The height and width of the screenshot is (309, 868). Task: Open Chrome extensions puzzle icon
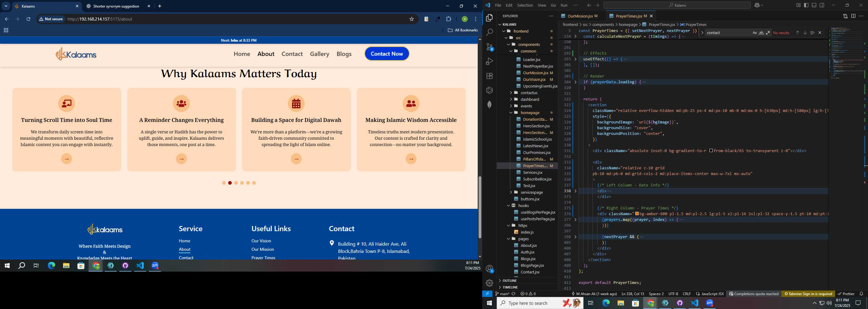448,19
